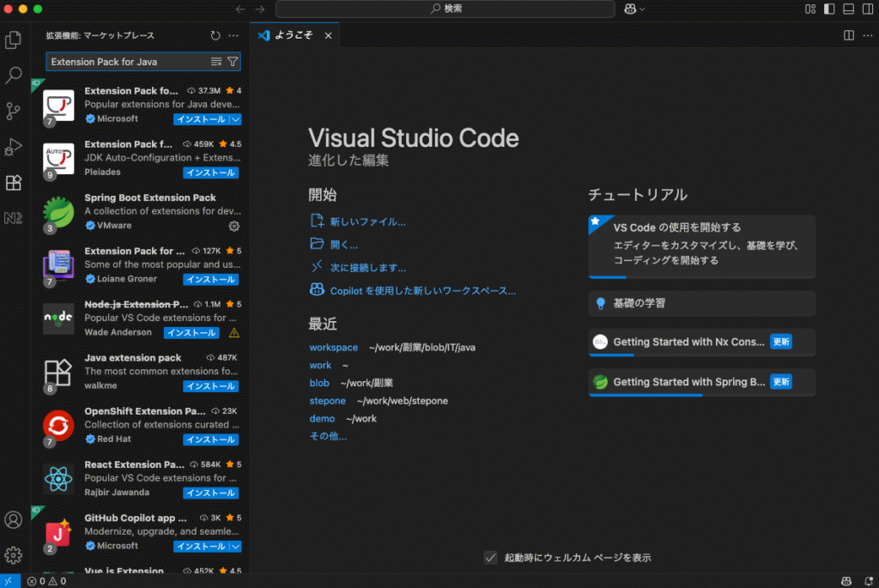Image resolution: width=879 pixels, height=588 pixels.
Task: Expand install dropdown for GitHub Copilot app
Action: 235,547
